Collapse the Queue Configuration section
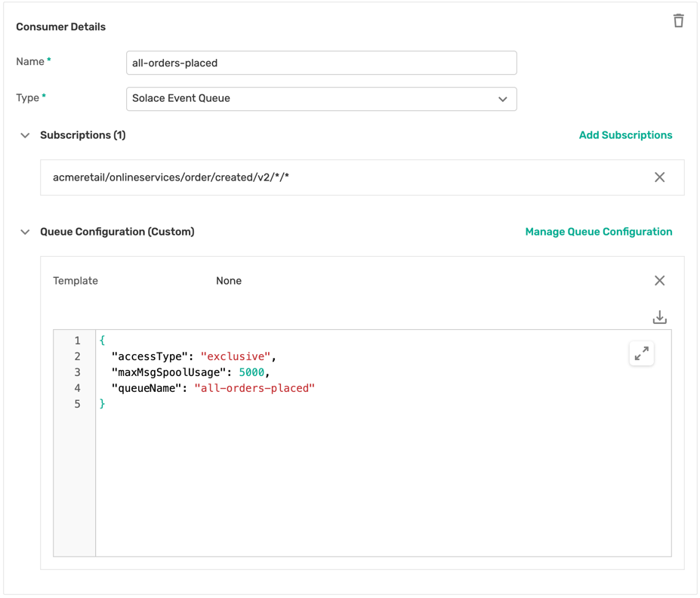 coord(25,233)
